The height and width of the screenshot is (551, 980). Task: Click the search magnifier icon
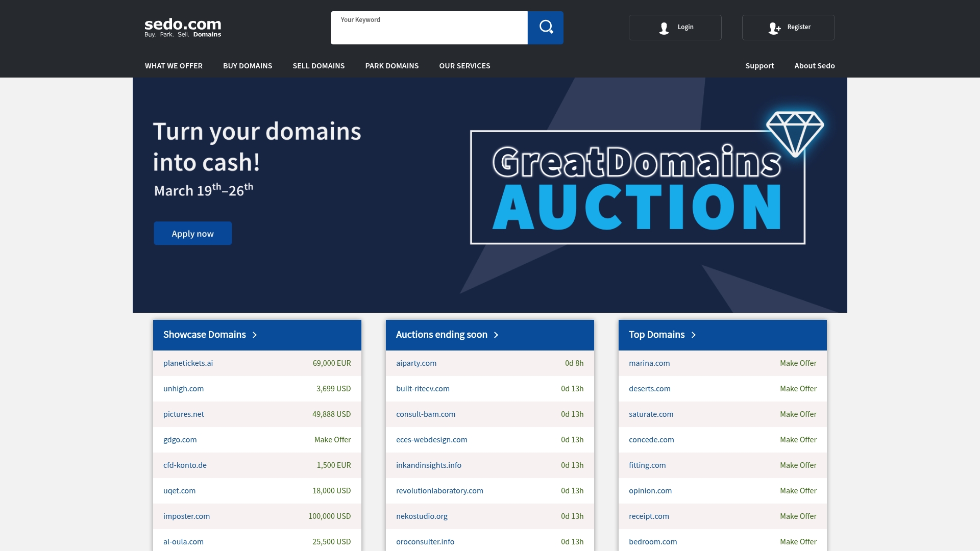546,27
